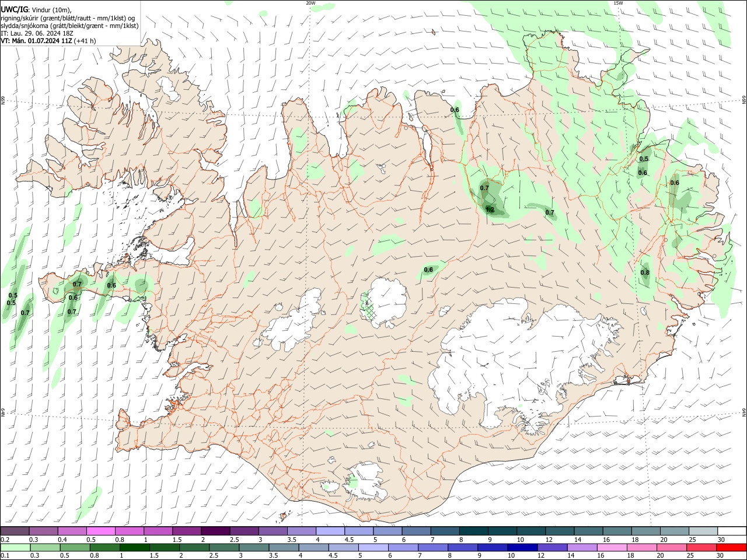The height and width of the screenshot is (560, 747).
Task: Click the '20W' longitude label
Action: click(x=310, y=3)
